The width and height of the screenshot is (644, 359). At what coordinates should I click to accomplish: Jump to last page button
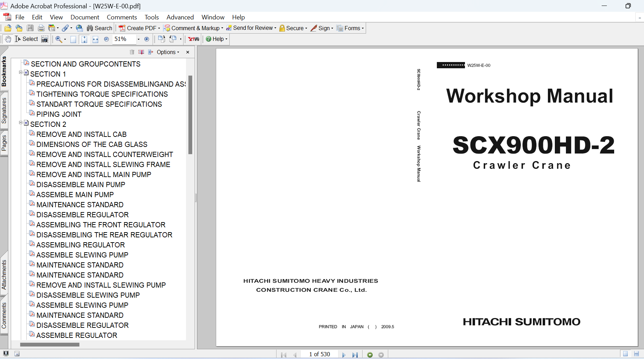355,354
